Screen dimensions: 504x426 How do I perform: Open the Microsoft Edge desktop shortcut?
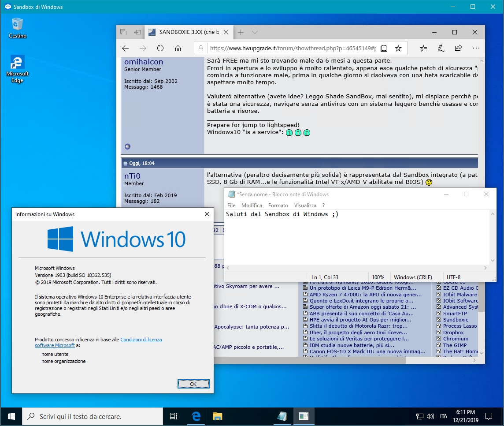click(17, 69)
